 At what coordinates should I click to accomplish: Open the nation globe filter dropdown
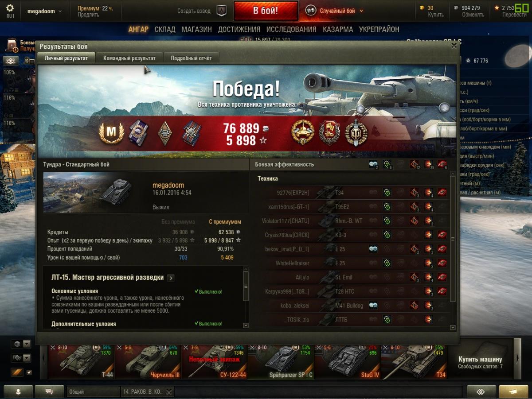click(21, 344)
